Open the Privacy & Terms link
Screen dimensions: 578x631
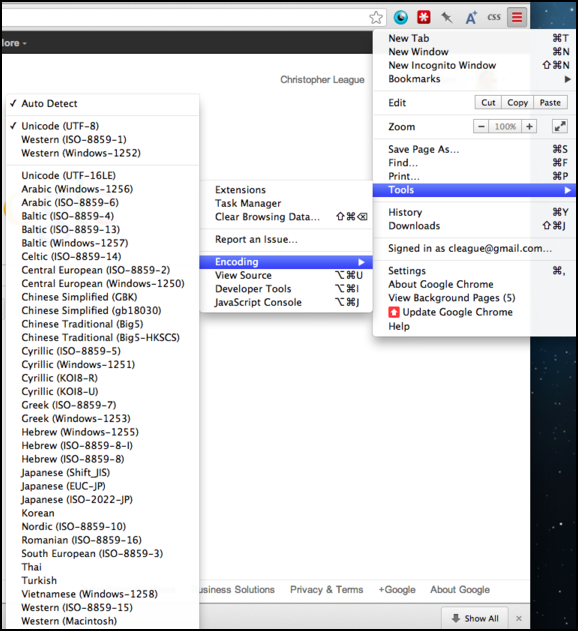tap(326, 590)
